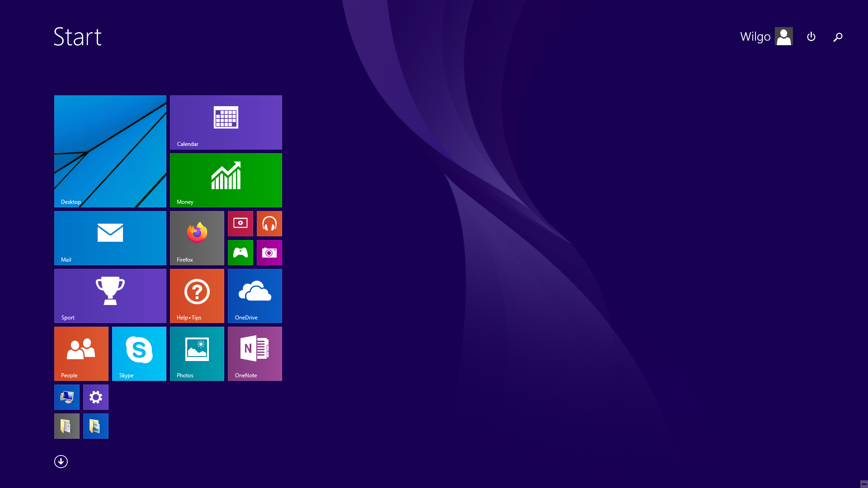Open the Camera app tile
Viewport: 868px width, 488px height.
[x=269, y=253]
